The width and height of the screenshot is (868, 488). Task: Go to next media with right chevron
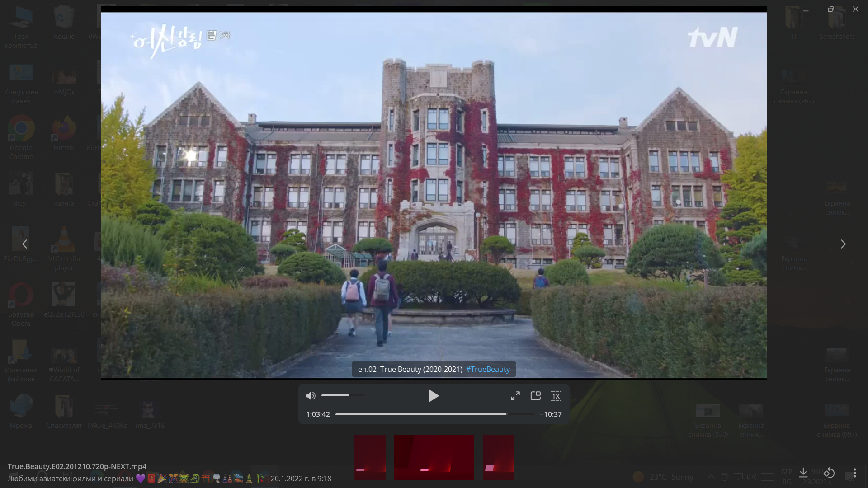(x=843, y=244)
